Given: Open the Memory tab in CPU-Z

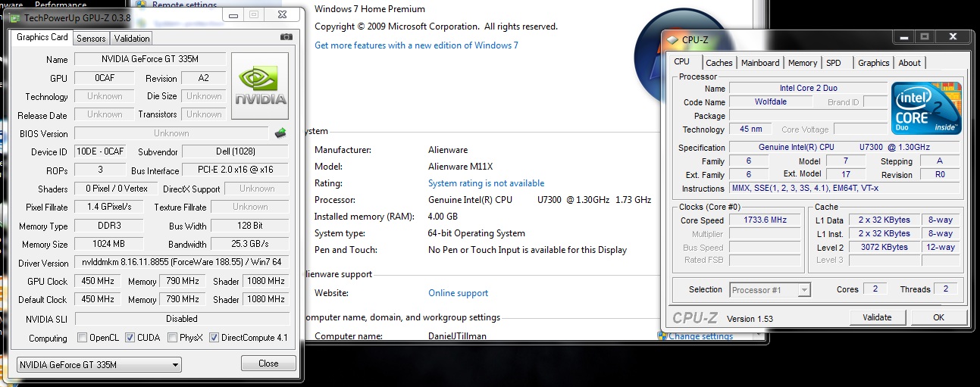Looking at the screenshot, I should tap(803, 63).
